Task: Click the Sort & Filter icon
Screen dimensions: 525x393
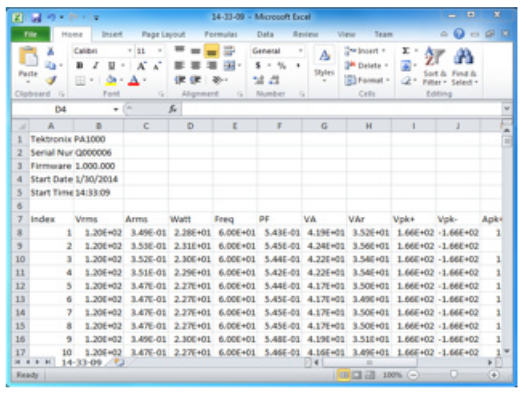Action: coord(434,56)
